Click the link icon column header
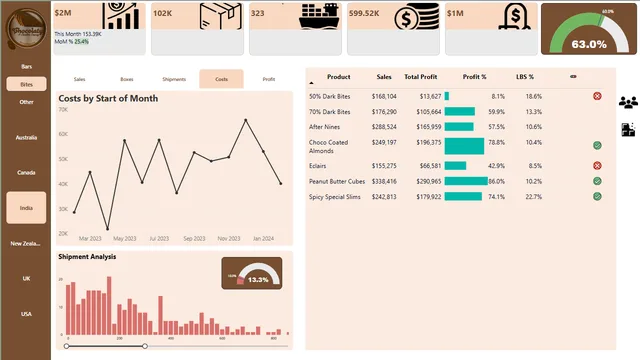This screenshot has width=640, height=360. (573, 77)
